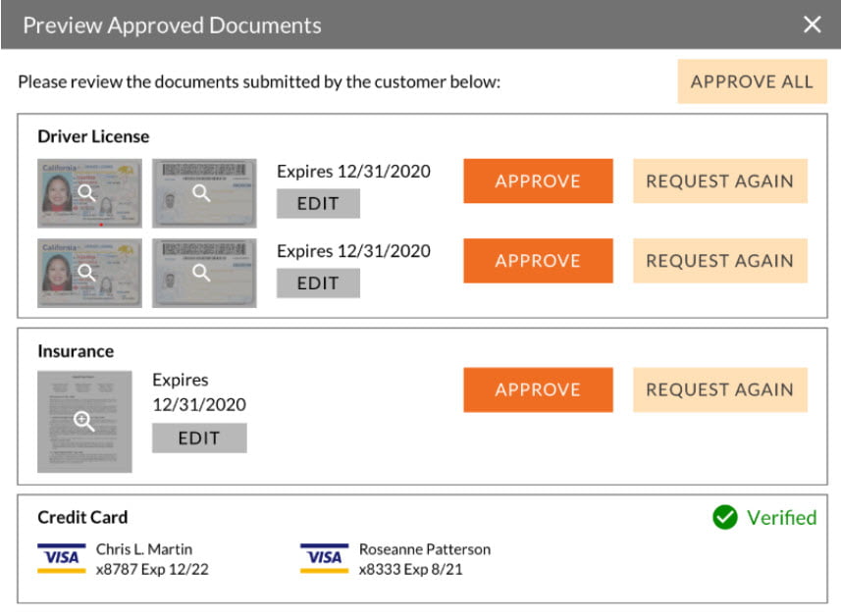Edit the insurance expiration date
The height and width of the screenshot is (616, 841).
tap(199, 438)
